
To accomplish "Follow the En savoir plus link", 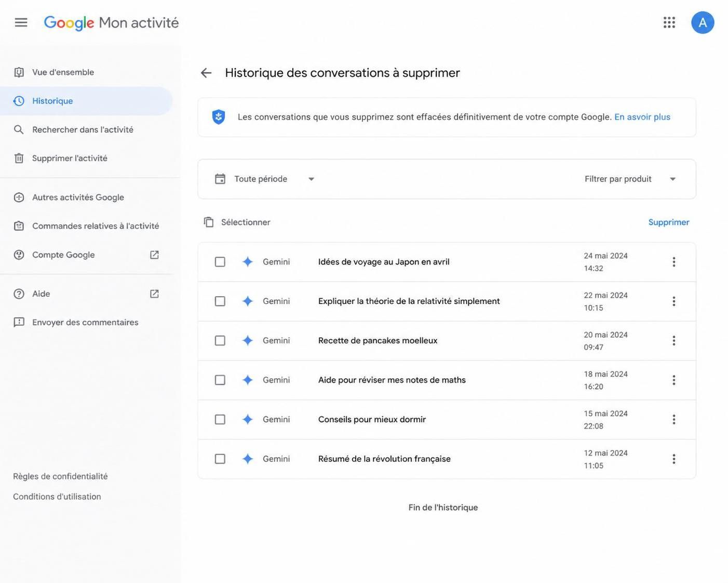I will point(642,117).
